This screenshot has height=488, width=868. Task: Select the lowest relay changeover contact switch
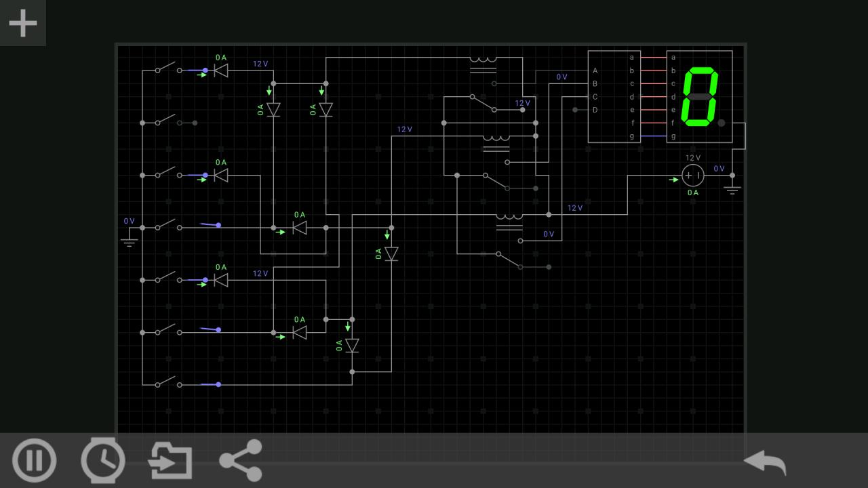(509, 260)
